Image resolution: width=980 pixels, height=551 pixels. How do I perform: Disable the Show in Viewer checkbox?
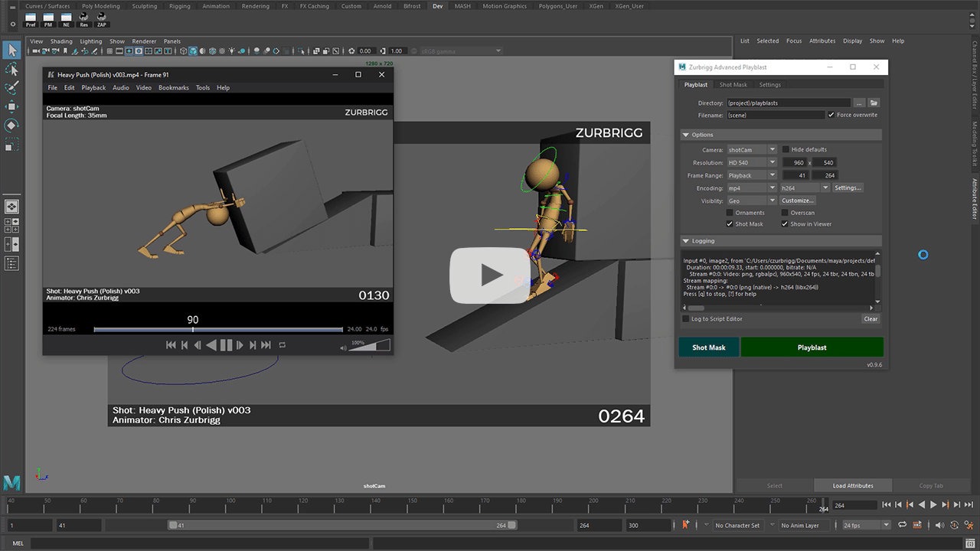click(785, 224)
